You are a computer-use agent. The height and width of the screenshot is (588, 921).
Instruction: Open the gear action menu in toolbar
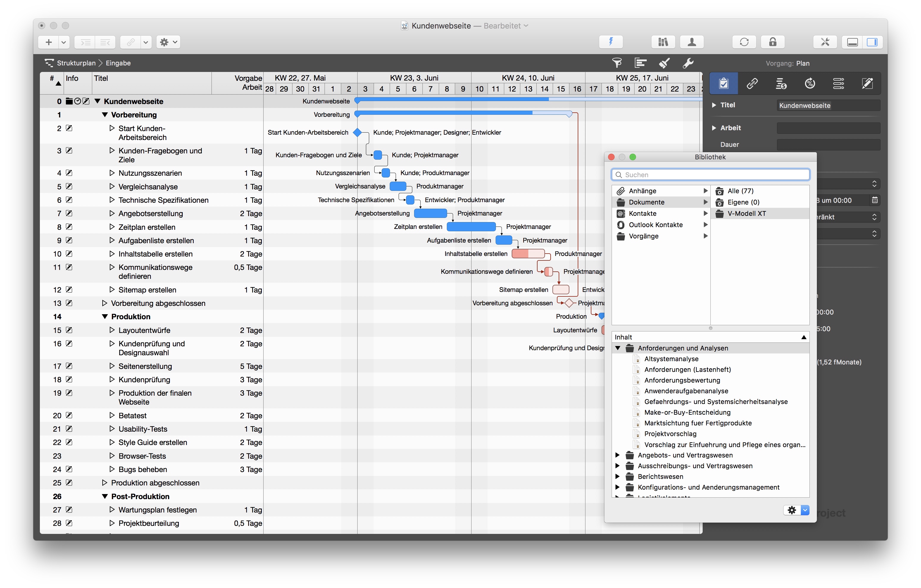click(x=168, y=42)
